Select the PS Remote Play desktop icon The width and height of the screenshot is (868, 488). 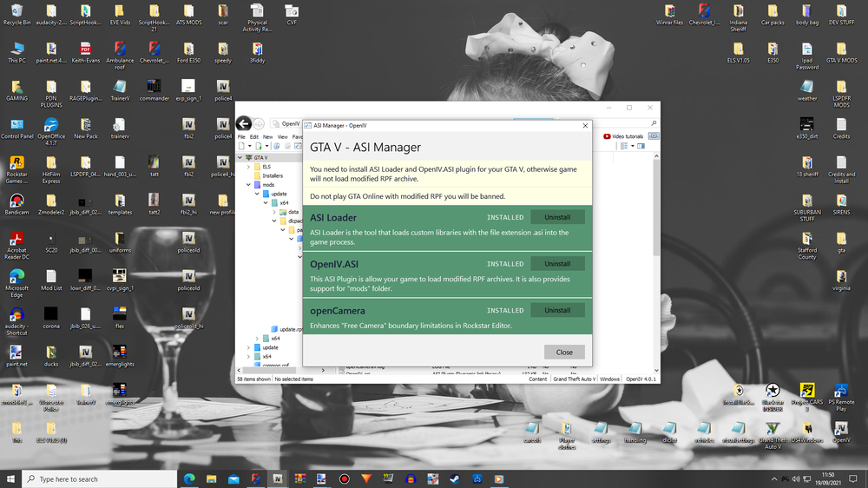pos(841,397)
